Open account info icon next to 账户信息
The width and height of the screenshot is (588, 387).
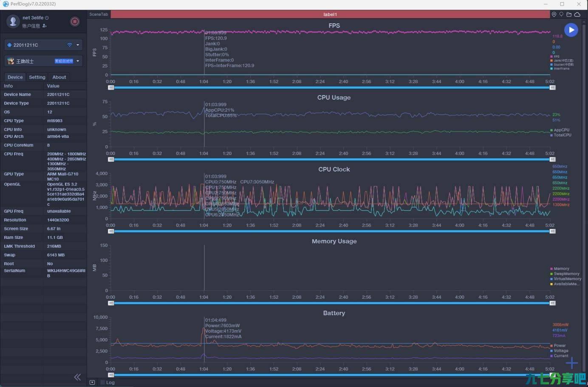[44, 26]
